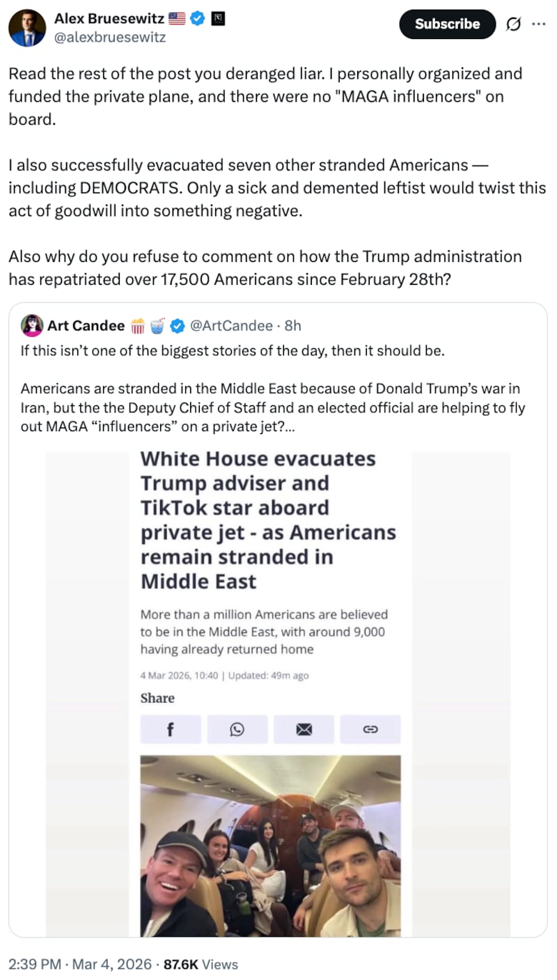Viewport: 557px width, 980px height.
Task: Click the black affiliate badge beside the name
Action: (x=217, y=18)
